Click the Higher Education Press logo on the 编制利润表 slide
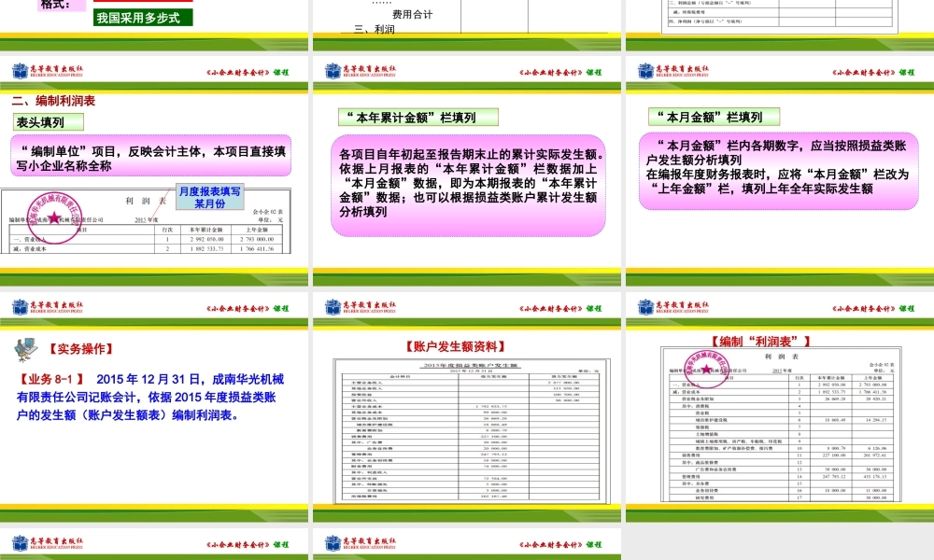 (x=19, y=71)
